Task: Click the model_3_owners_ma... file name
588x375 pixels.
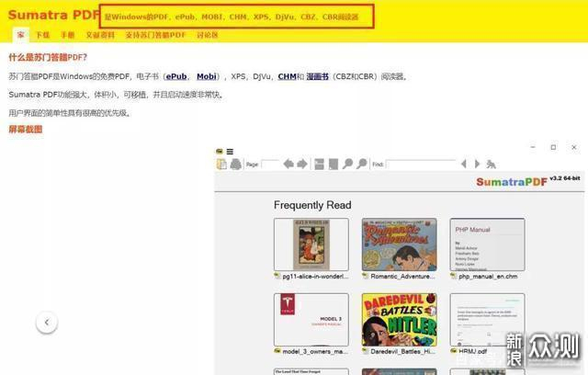Action: (315, 351)
